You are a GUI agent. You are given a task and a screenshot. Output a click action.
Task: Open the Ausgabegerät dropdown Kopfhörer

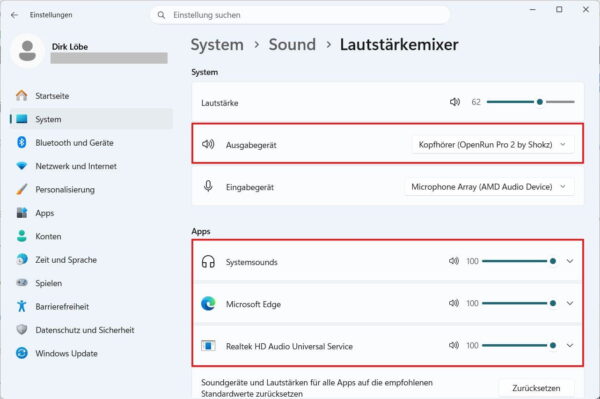pos(493,145)
